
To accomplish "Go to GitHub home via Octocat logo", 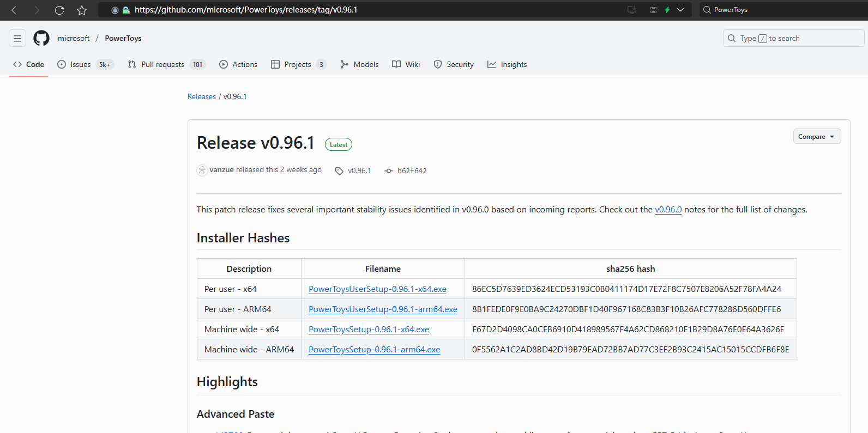I will [41, 38].
